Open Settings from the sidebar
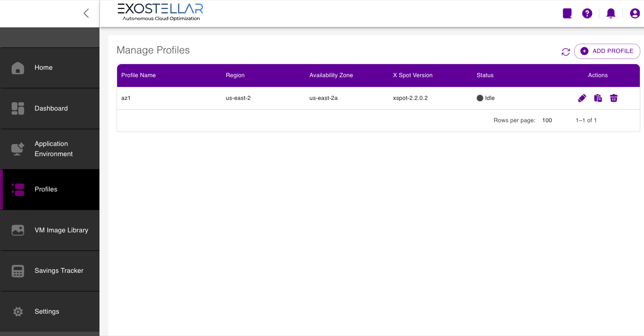Screen dimensions: 644x336 (x=47, y=311)
